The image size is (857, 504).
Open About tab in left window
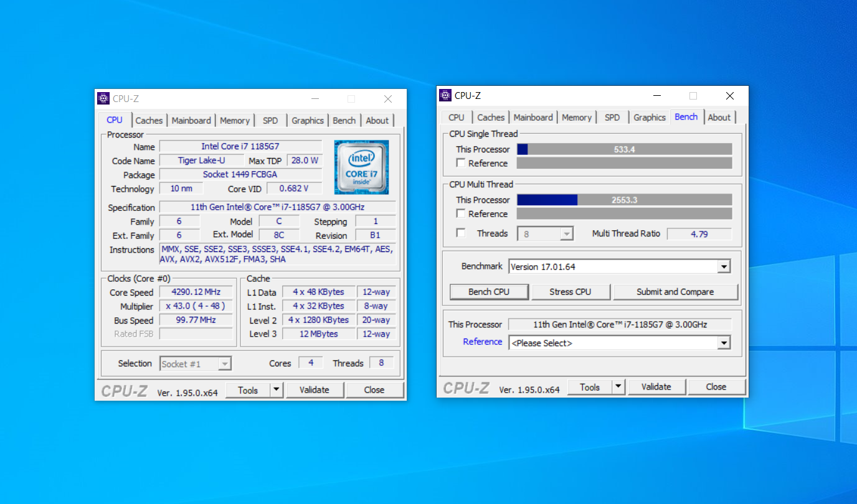click(377, 121)
